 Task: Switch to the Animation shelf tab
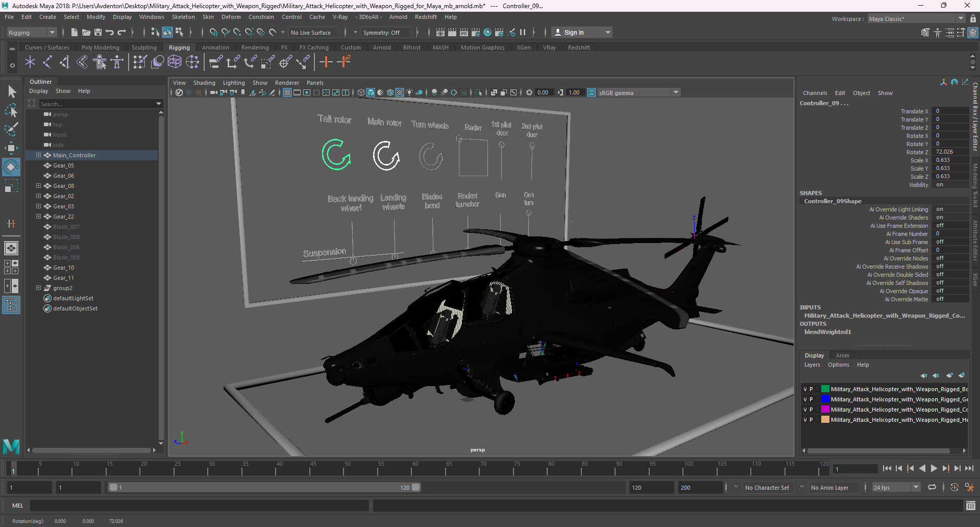click(215, 47)
